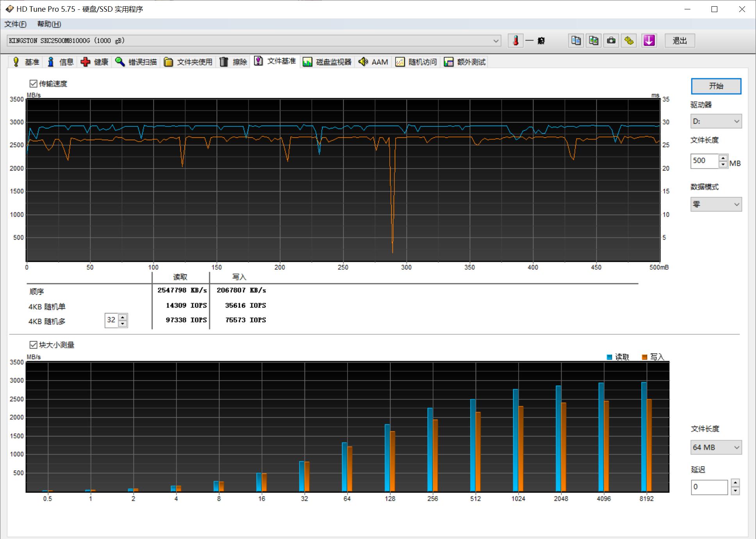Click the purple download arrow icon

click(649, 41)
